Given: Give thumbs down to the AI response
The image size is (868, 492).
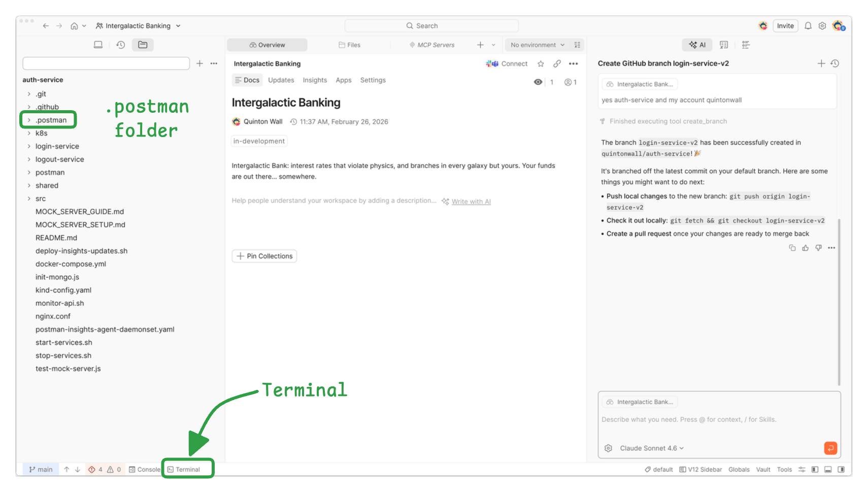Looking at the screenshot, I should [818, 248].
